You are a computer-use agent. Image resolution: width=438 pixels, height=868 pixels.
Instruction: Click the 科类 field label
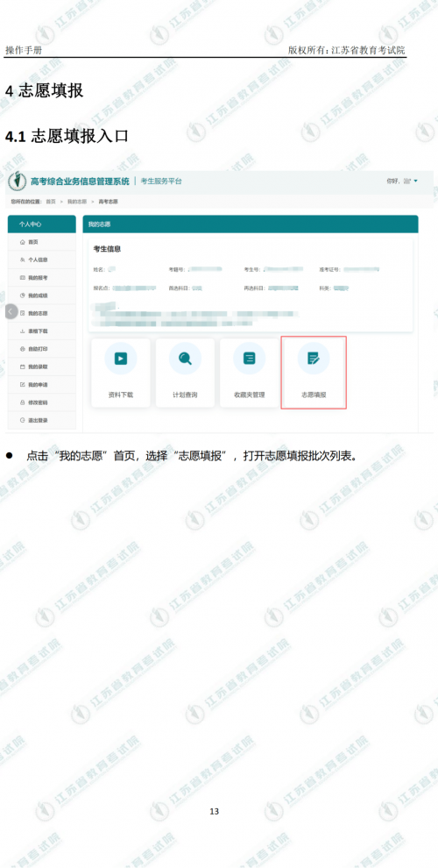click(x=326, y=288)
